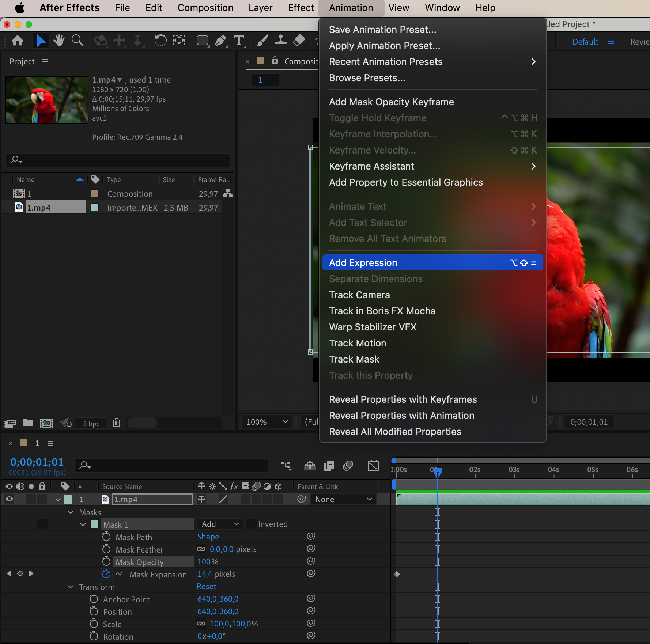The height and width of the screenshot is (644, 650).
Task: Click the Mask Expansion keyframe diamond in timeline
Action: (x=397, y=574)
